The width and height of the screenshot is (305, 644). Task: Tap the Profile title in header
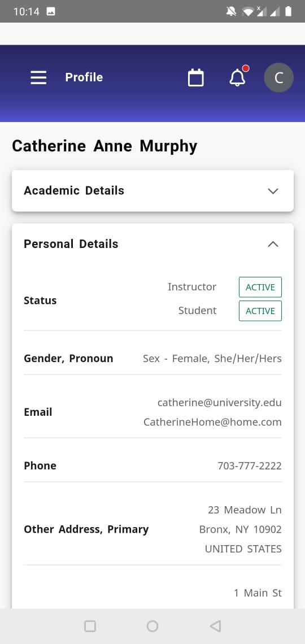click(84, 77)
